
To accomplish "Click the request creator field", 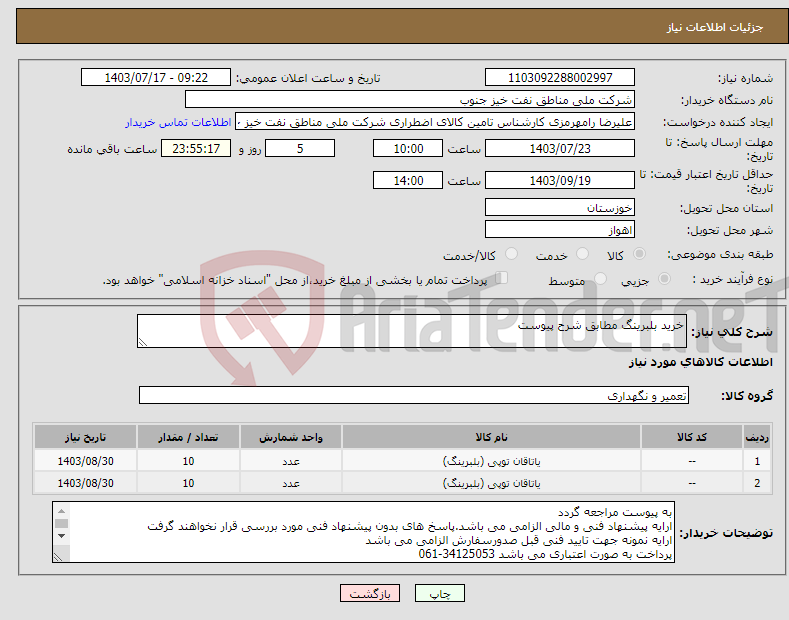I will point(435,122).
